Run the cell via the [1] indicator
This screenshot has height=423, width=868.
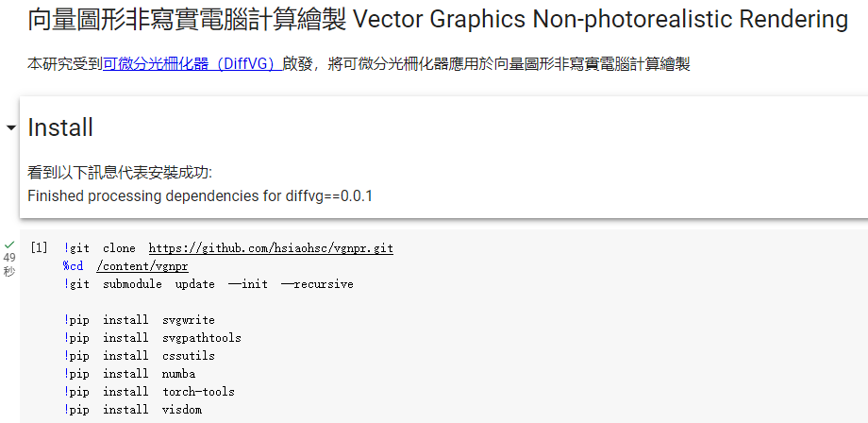pos(39,248)
